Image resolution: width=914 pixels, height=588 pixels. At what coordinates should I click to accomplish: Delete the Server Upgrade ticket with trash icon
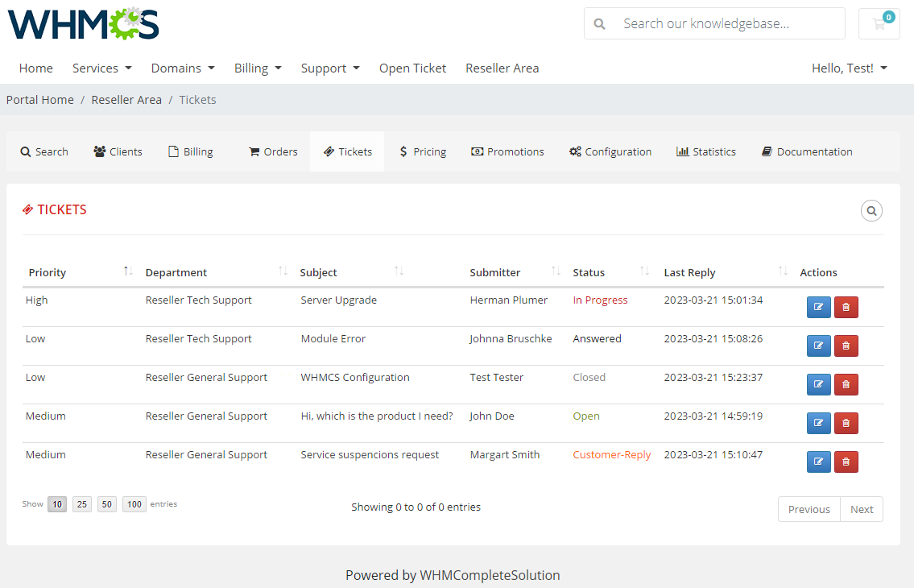pos(846,307)
